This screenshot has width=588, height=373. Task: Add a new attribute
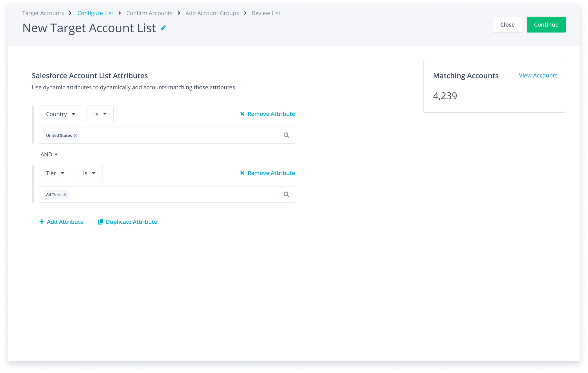[x=61, y=221]
